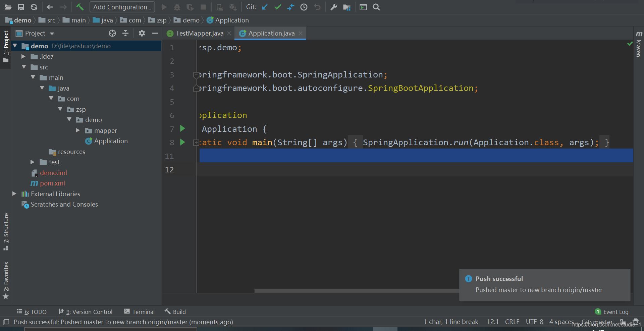This screenshot has width=644, height=331.
Task: Hide the Project panel with minus icon
Action: click(155, 33)
